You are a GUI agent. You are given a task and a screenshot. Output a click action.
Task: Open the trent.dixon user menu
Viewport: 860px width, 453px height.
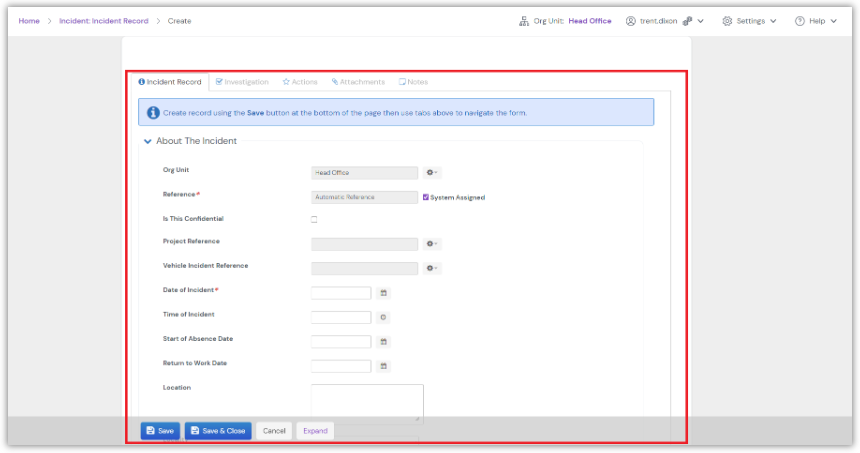[x=665, y=21]
